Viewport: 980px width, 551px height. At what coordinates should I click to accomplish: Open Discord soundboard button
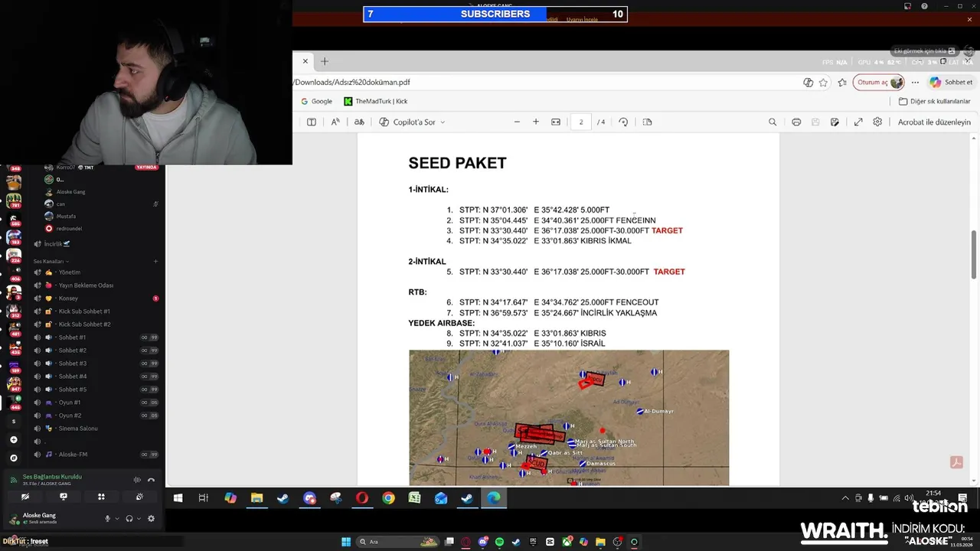[x=139, y=497]
